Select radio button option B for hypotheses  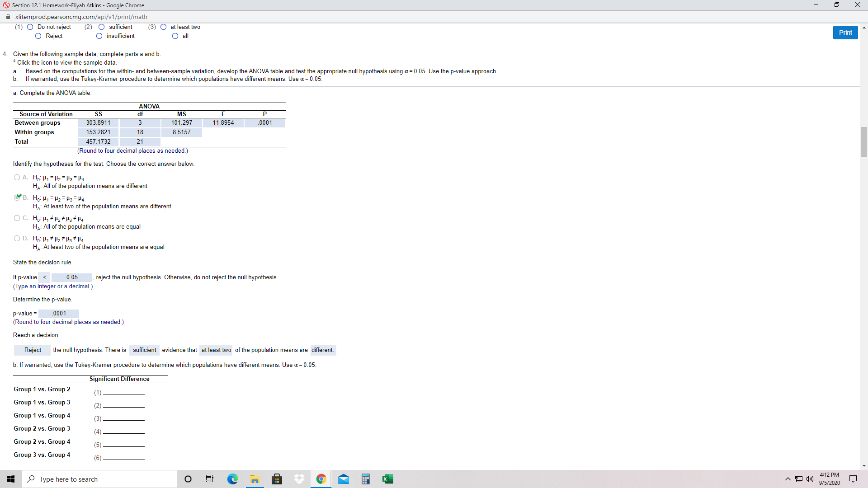[16, 197]
